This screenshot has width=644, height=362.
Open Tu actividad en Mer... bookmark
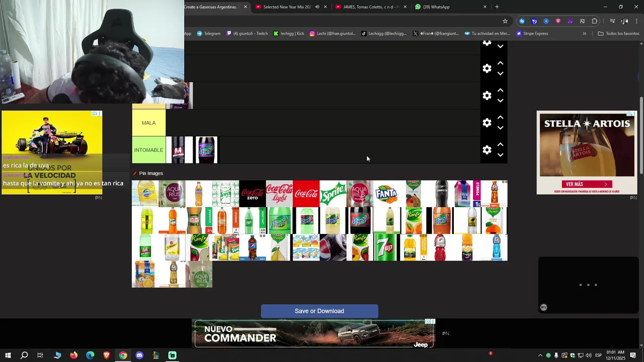coord(487,34)
